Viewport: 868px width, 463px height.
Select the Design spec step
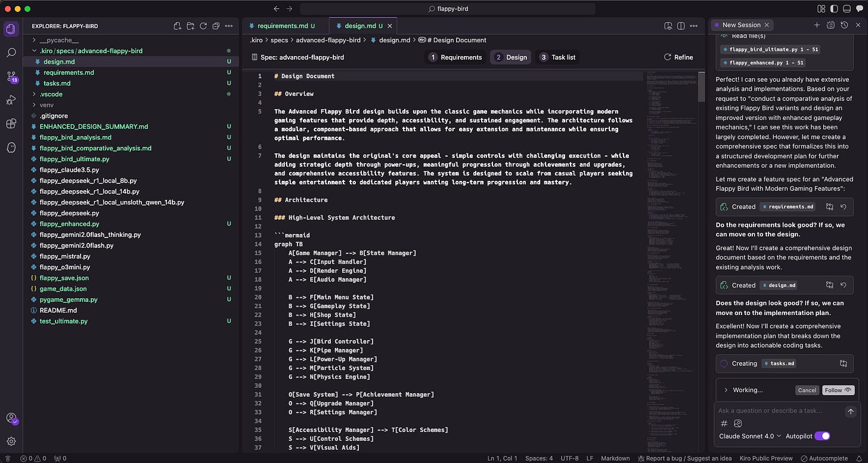click(x=511, y=57)
